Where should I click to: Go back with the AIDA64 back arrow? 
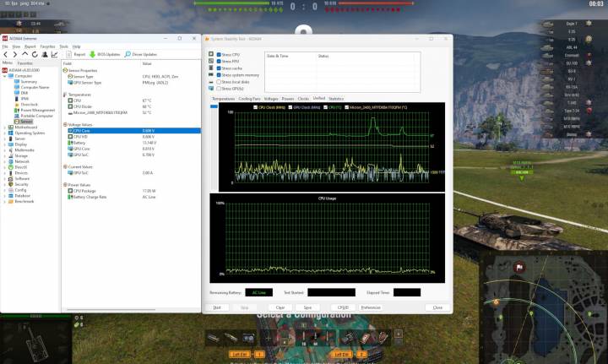tap(5, 55)
